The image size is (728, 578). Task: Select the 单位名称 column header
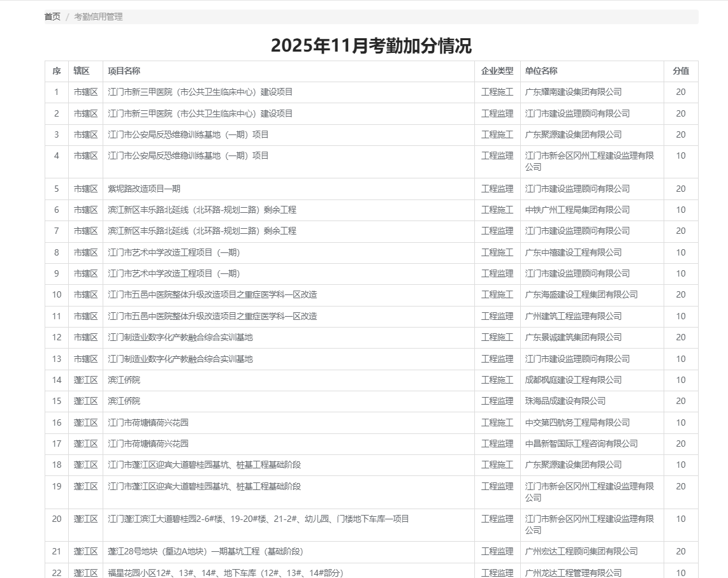[x=541, y=71]
